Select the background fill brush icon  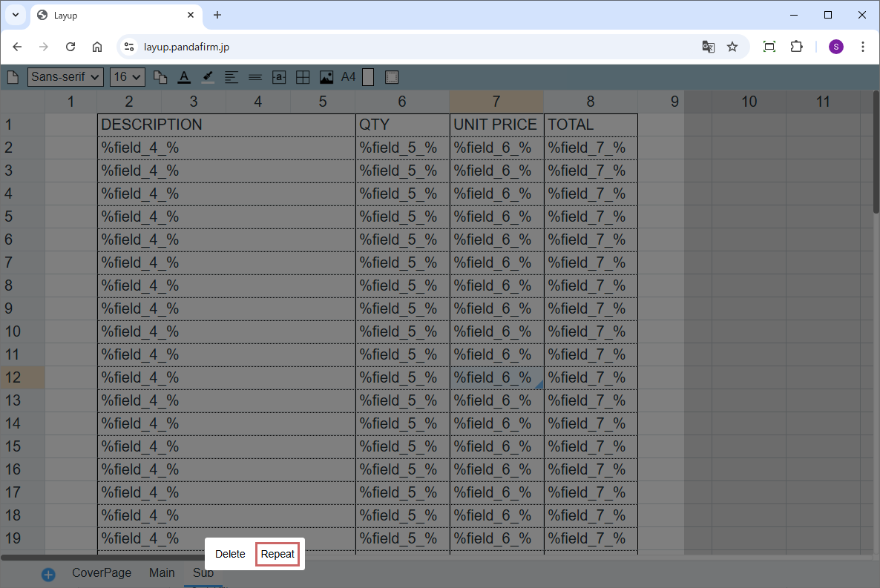208,77
